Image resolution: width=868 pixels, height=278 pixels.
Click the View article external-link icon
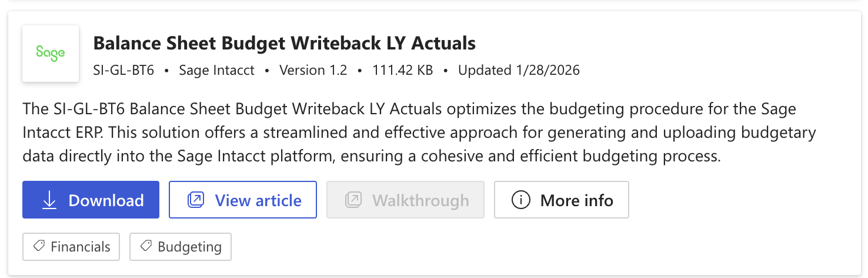coord(195,200)
